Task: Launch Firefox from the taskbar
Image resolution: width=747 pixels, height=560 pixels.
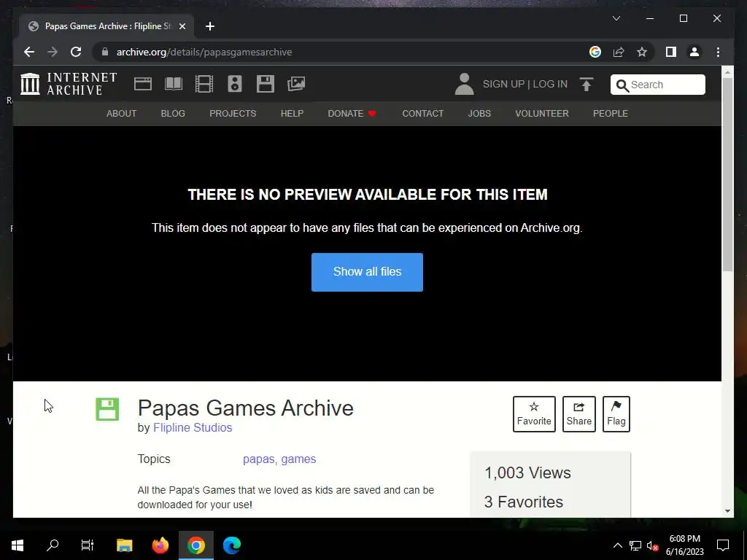Action: [160, 545]
